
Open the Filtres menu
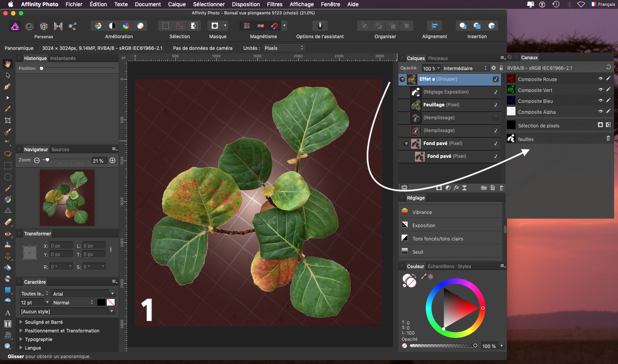[x=274, y=4]
